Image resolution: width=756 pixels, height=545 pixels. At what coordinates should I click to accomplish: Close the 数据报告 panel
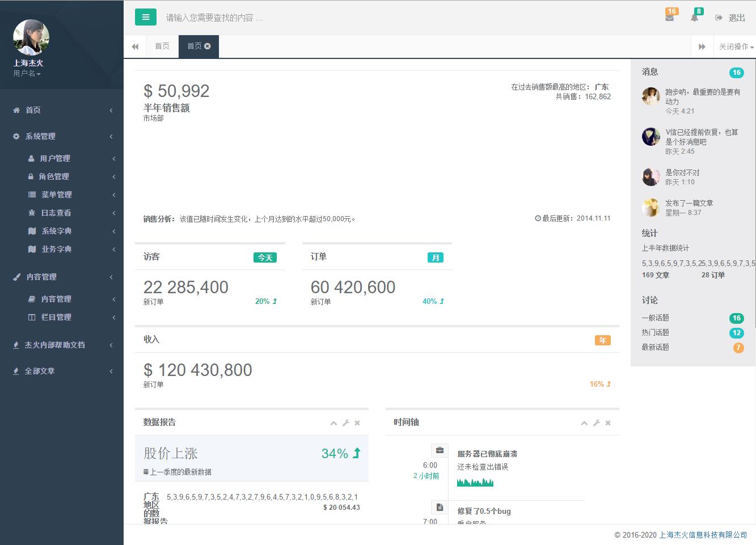(357, 423)
